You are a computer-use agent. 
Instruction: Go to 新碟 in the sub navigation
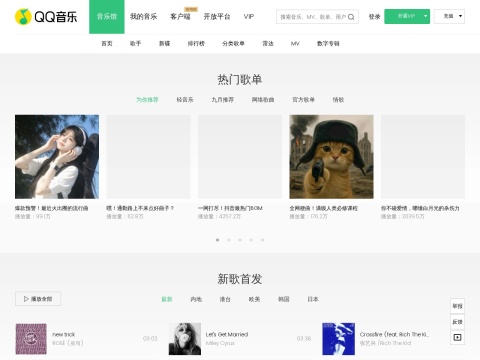click(x=164, y=43)
